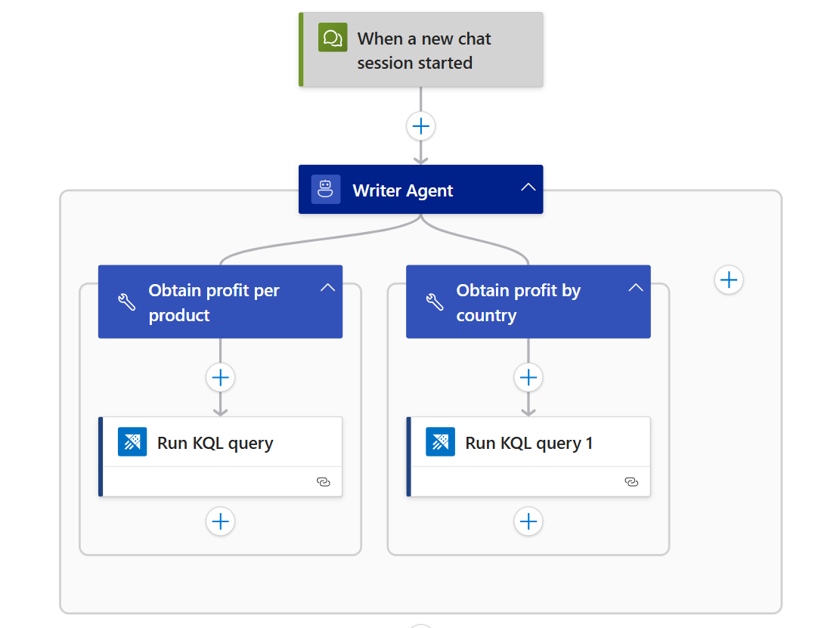Click the Run KQL query 1 connector icon

pos(440,442)
